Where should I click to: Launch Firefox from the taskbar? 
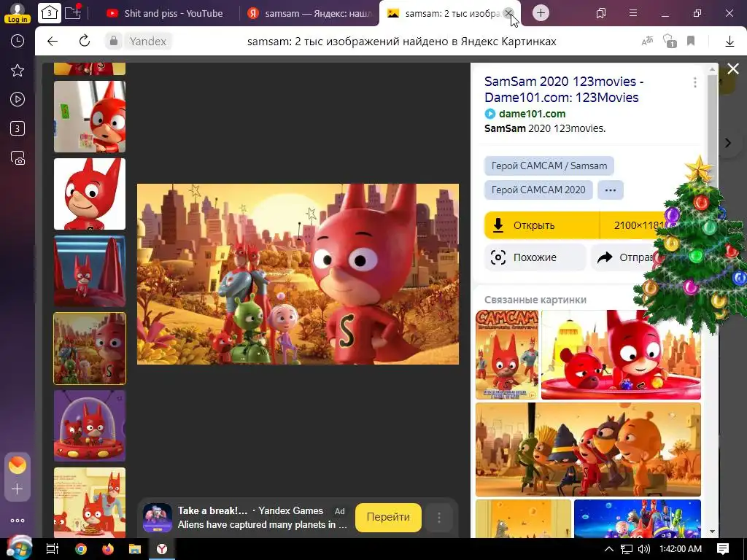(108, 549)
